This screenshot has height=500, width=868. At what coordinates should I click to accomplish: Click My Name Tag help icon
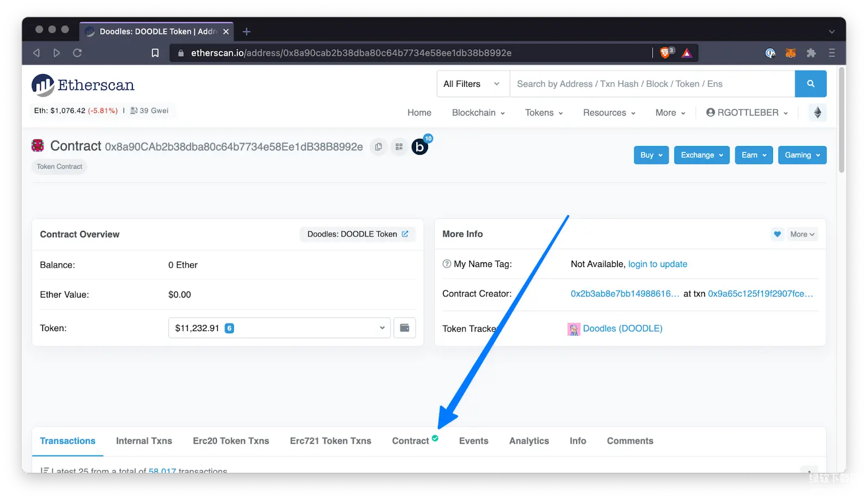coord(446,264)
